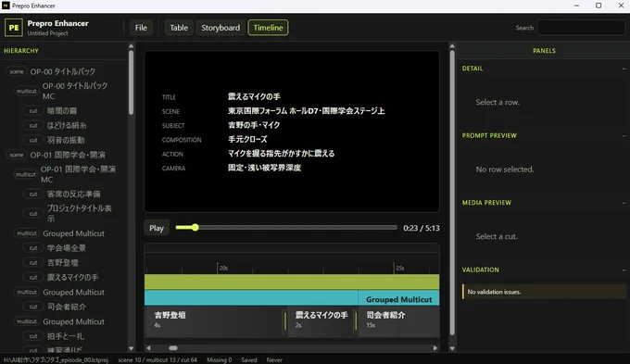
Task: Click the timeline horizontal scrollbar thumb
Action: pos(173,348)
